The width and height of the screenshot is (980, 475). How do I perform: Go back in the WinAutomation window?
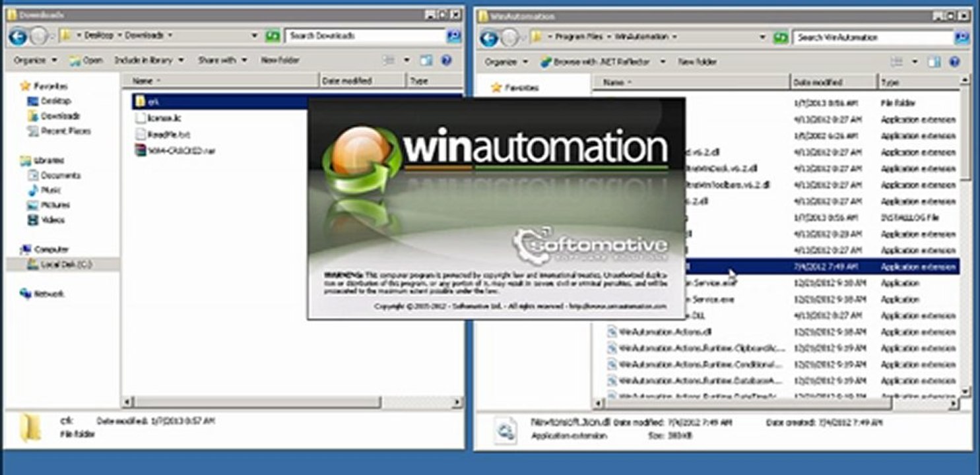(x=489, y=38)
